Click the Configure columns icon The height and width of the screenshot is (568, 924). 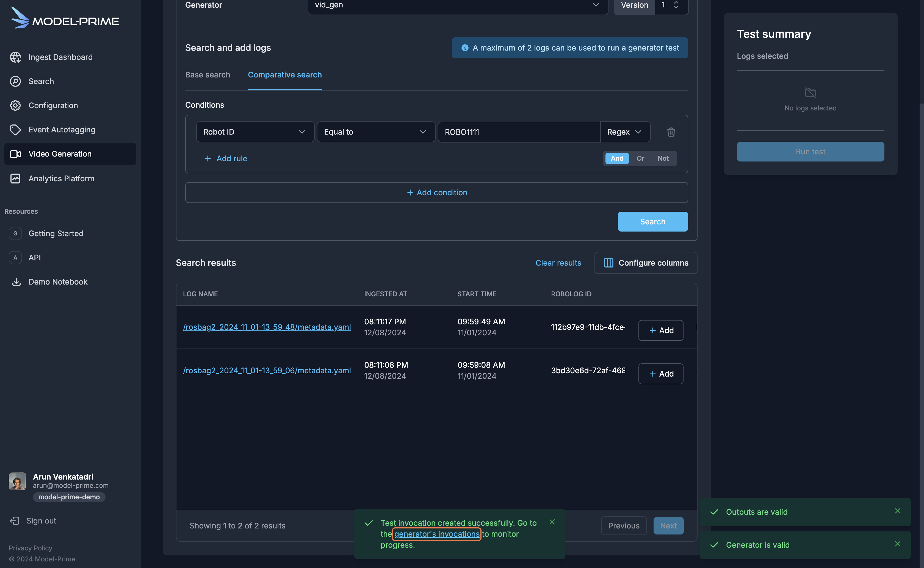(608, 263)
